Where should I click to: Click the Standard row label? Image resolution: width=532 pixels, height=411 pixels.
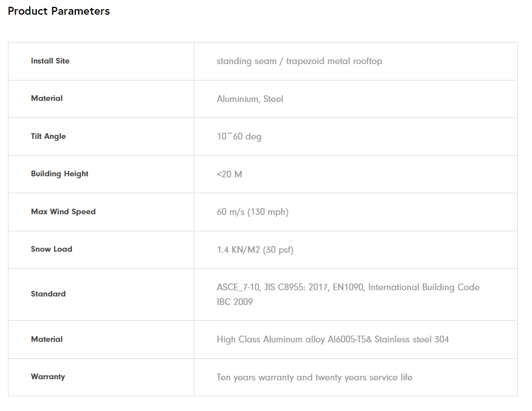[48, 294]
